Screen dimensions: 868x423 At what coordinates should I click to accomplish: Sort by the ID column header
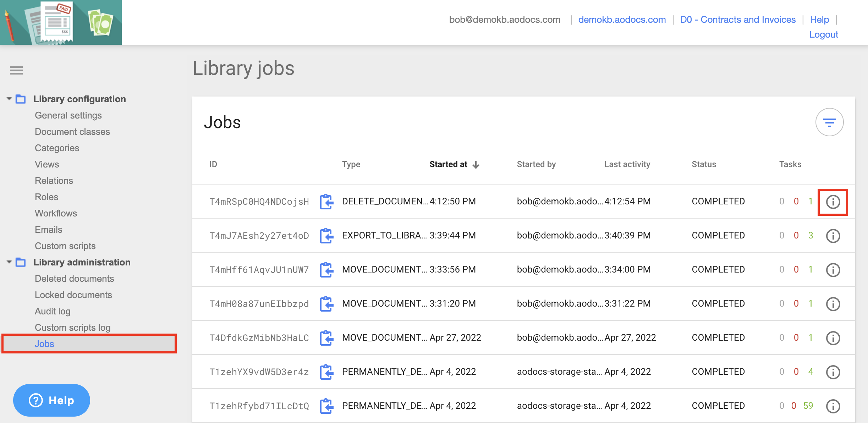(x=213, y=164)
